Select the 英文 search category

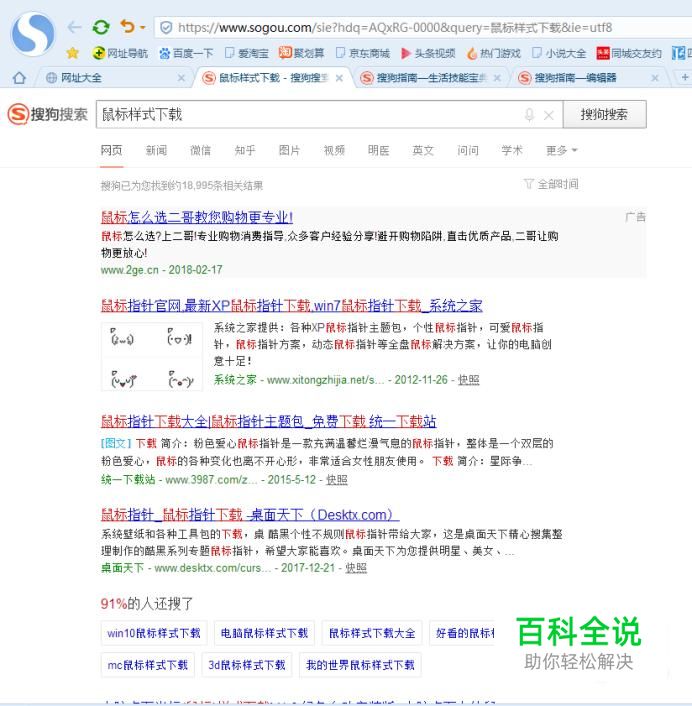pyautogui.click(x=423, y=150)
